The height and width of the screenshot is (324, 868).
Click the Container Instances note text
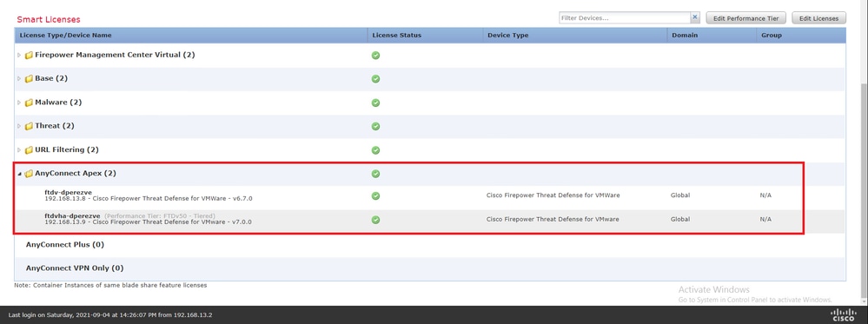click(110, 285)
